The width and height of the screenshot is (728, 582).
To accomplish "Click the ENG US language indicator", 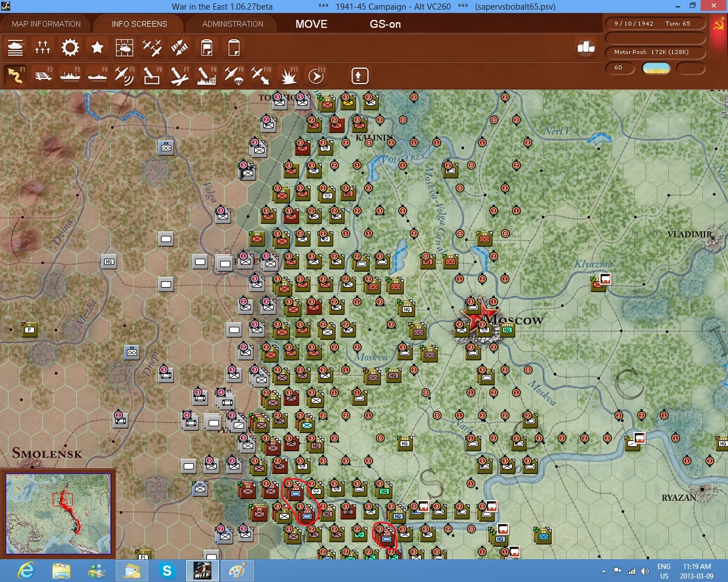I will tap(664, 571).
